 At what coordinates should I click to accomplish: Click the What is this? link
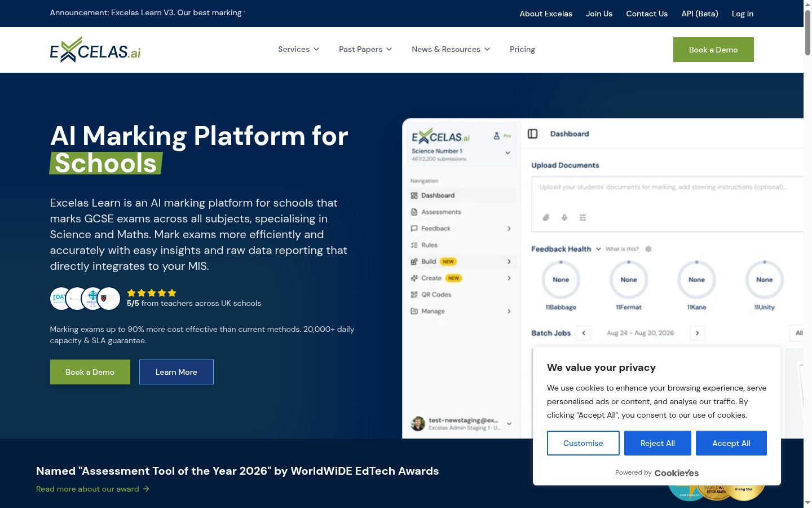tap(622, 249)
